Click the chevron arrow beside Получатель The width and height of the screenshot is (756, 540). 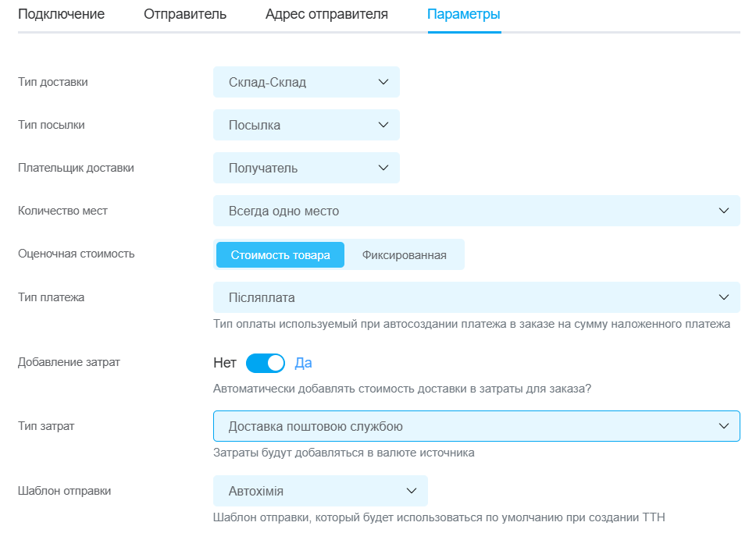pos(383,168)
